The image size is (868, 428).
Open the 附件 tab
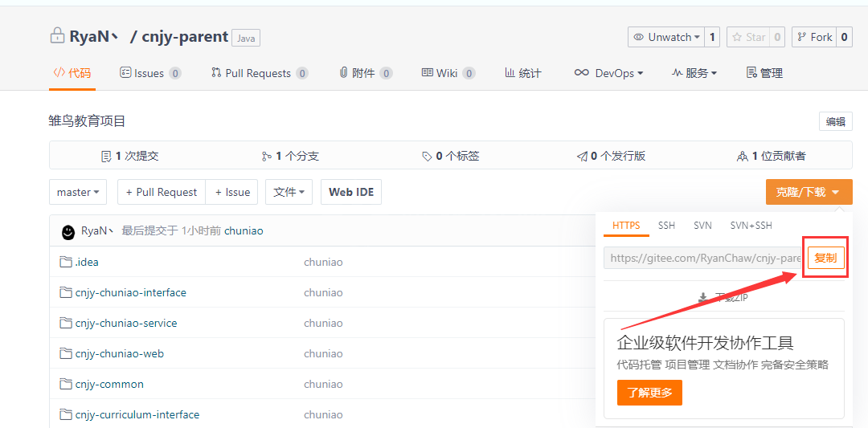pos(366,73)
